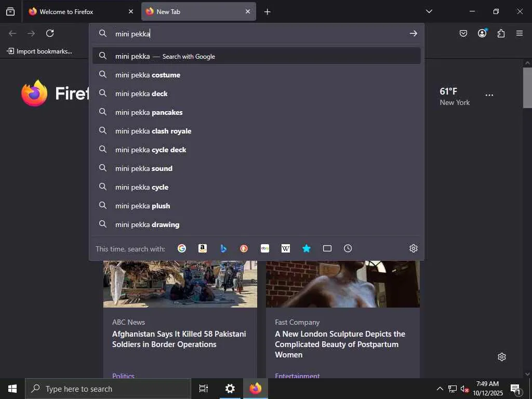This screenshot has height=399, width=532.
Task: Open Windows Start menu
Action: click(x=12, y=389)
